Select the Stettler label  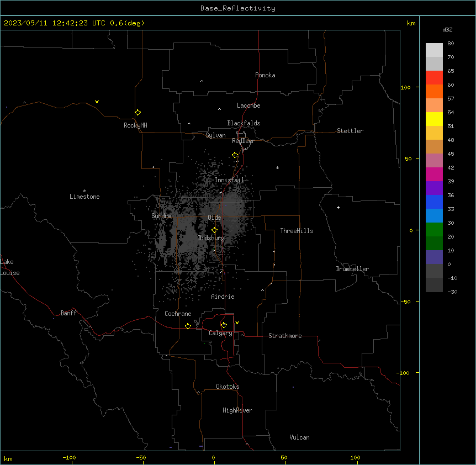point(350,131)
